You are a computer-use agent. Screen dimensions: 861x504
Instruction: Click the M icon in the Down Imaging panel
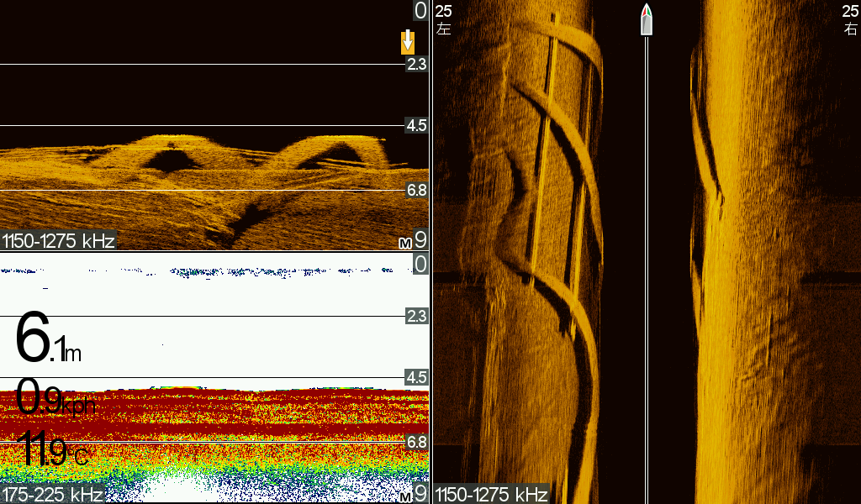(x=404, y=243)
